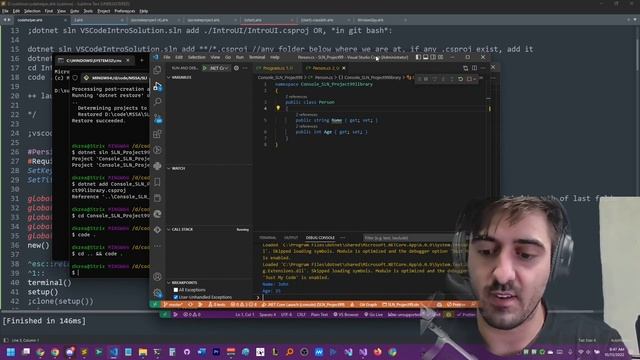
Task: Click Split Editor Right icon in VS Code
Action: pyautogui.click(x=474, y=68)
